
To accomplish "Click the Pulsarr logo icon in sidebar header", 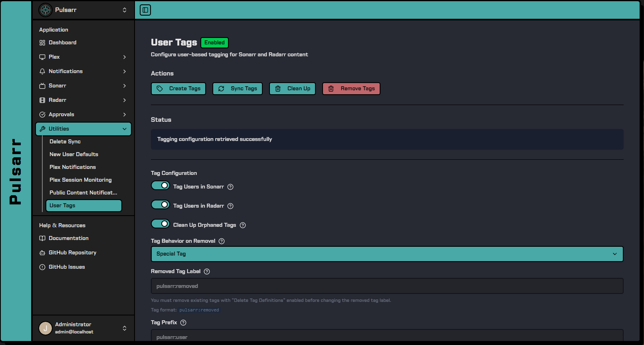I will [46, 10].
